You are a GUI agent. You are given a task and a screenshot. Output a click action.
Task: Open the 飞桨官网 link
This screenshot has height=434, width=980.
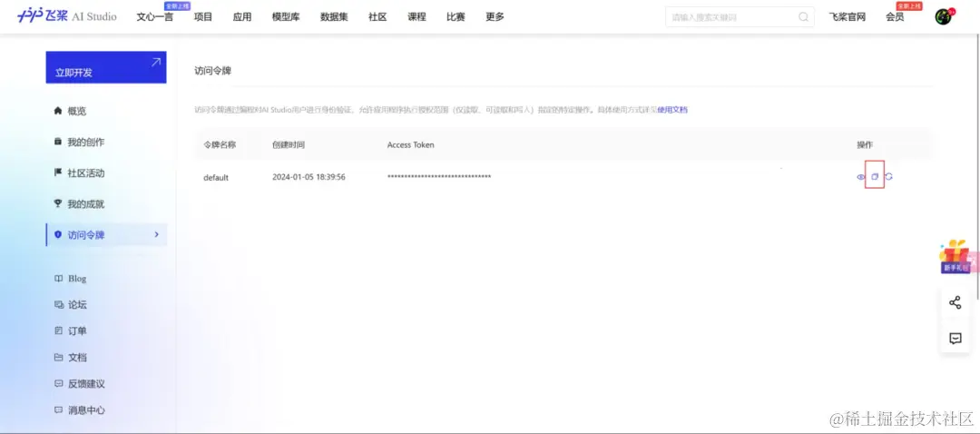tap(848, 17)
